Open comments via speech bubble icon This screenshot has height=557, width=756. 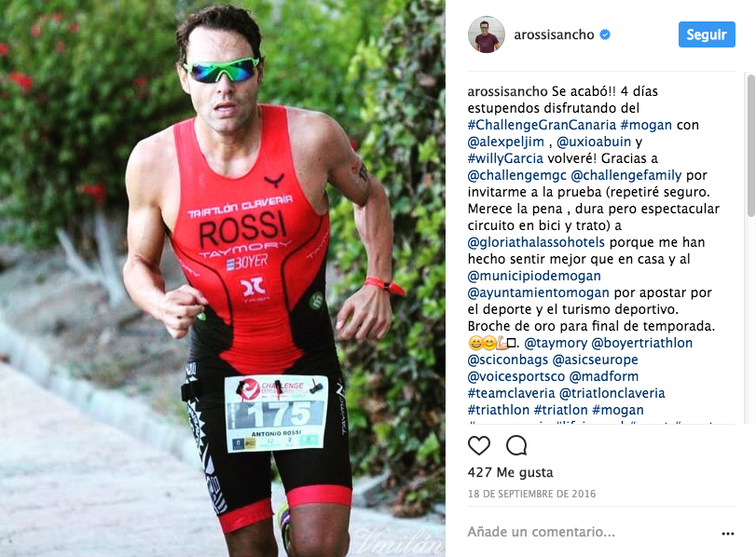(516, 446)
